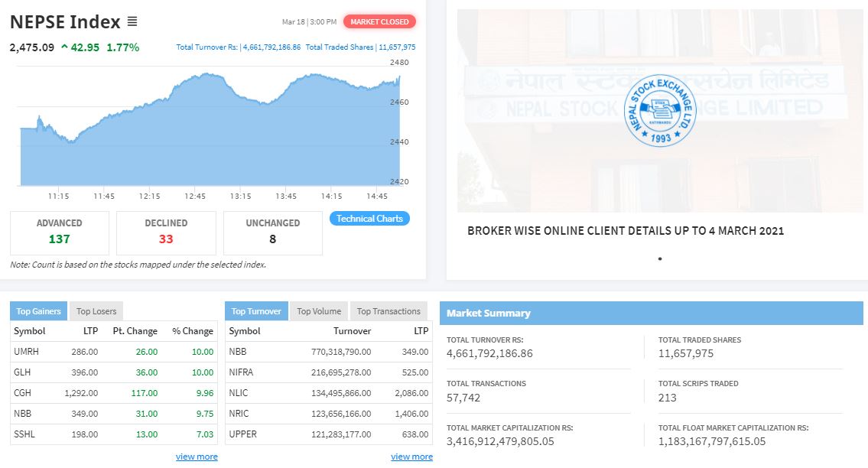Click CGH symbol in Top Gainers
This screenshot has height=468, width=868.
[22, 393]
